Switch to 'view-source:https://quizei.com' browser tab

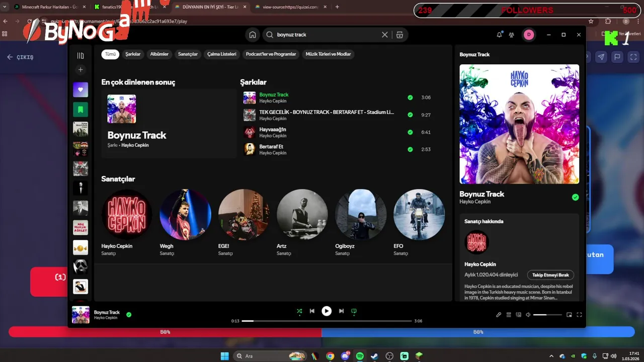[x=291, y=7]
